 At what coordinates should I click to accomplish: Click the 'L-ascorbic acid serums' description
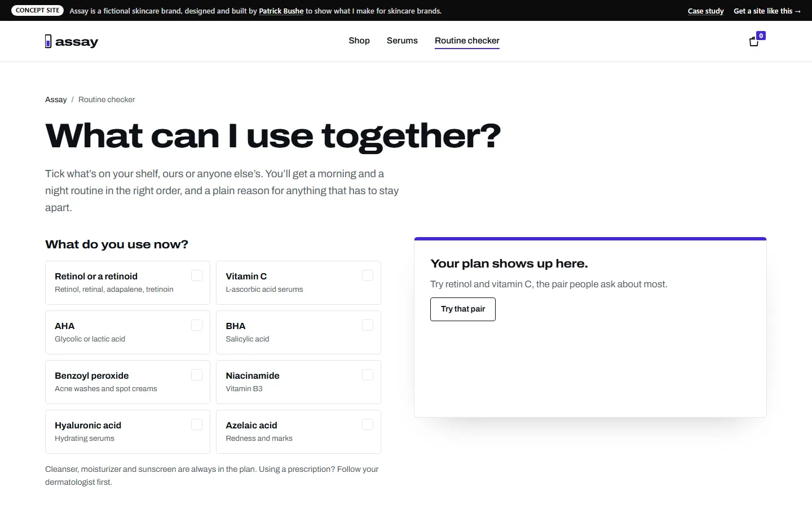tap(264, 289)
